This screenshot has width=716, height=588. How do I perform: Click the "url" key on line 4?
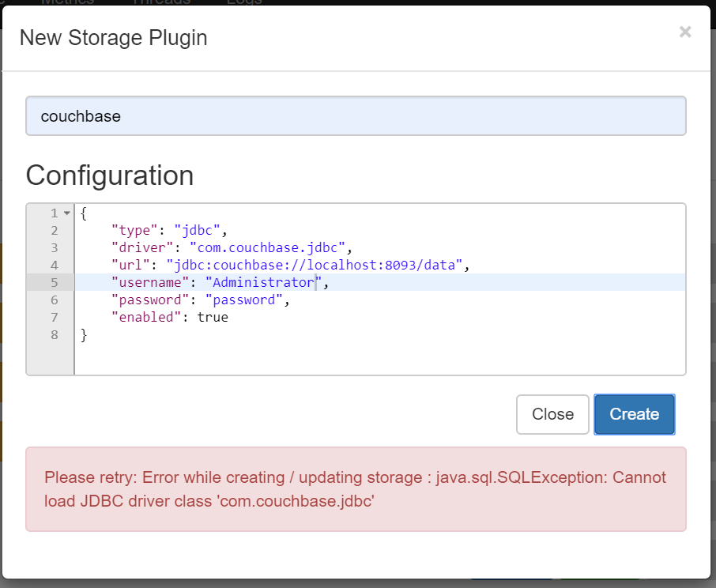[130, 265]
